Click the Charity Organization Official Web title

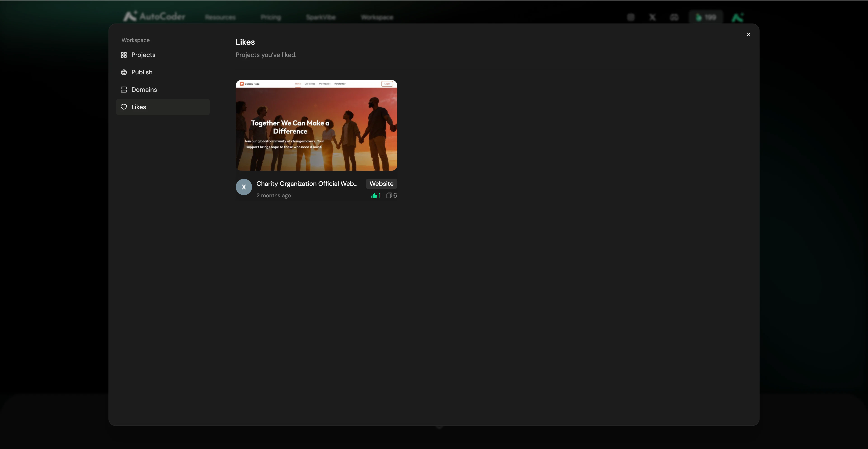[x=307, y=184]
